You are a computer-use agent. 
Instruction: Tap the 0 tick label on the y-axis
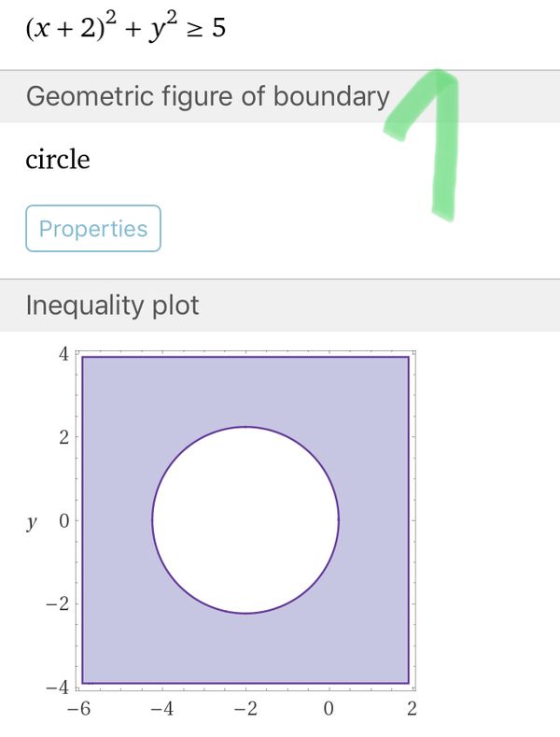64,520
